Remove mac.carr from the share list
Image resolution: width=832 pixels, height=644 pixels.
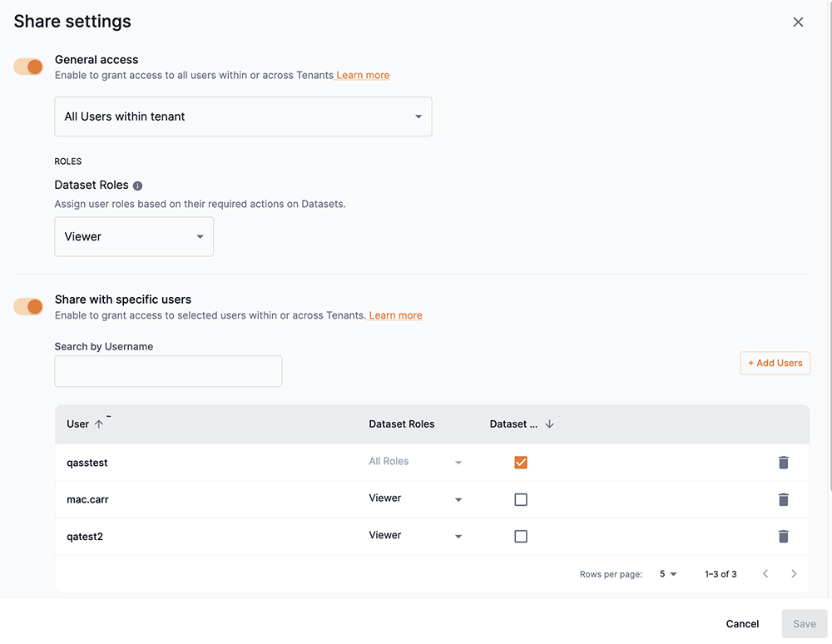click(783, 499)
